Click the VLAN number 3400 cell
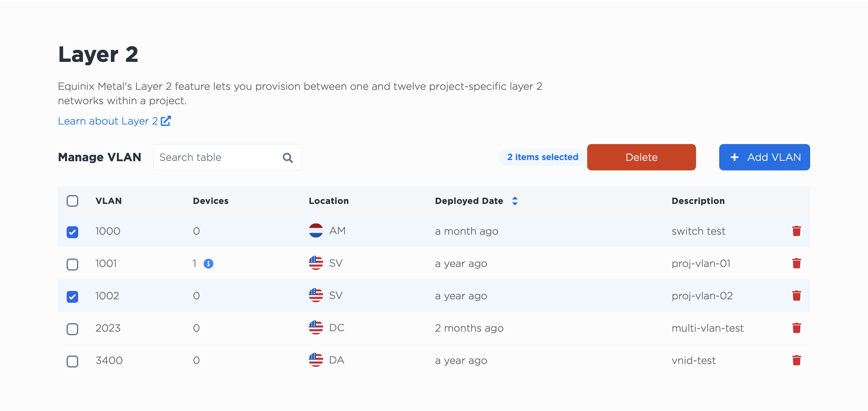This screenshot has height=411, width=868. [x=109, y=360]
